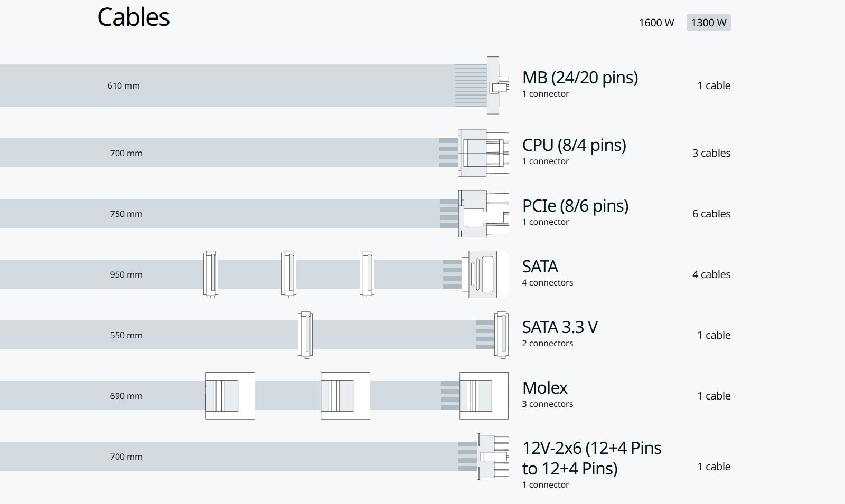Click the Molex heading text

click(x=544, y=388)
